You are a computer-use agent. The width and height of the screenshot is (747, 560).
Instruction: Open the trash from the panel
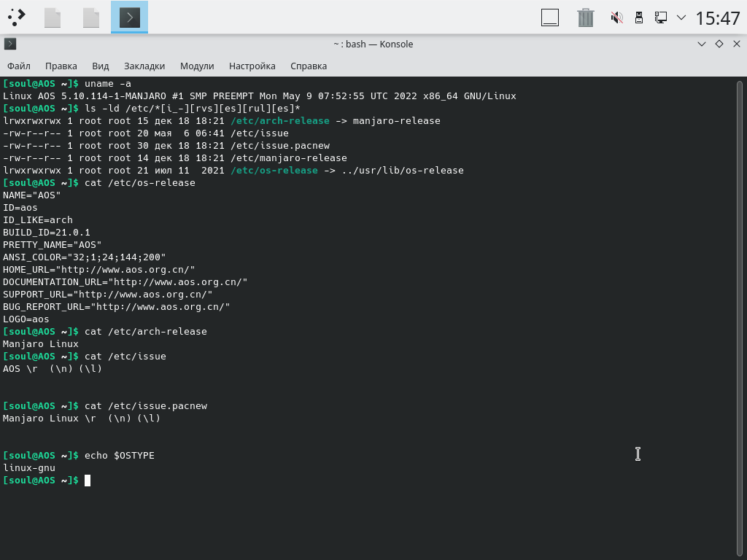click(x=586, y=17)
